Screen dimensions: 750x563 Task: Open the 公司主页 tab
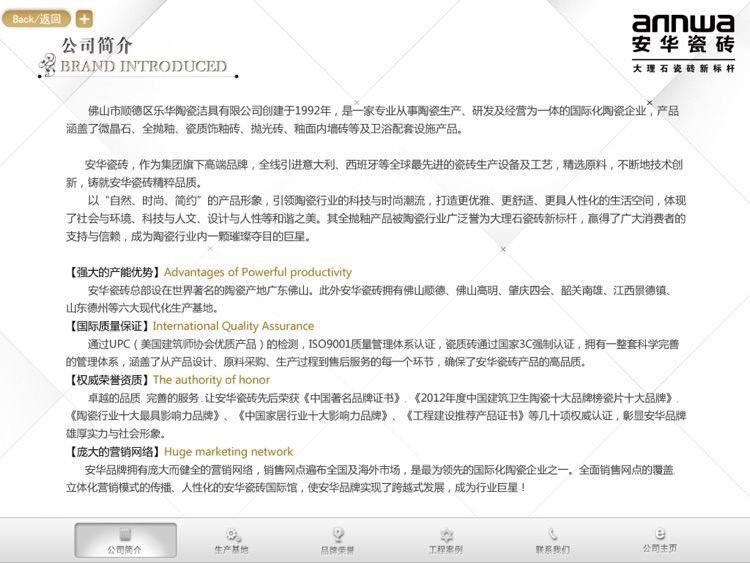pos(660,540)
